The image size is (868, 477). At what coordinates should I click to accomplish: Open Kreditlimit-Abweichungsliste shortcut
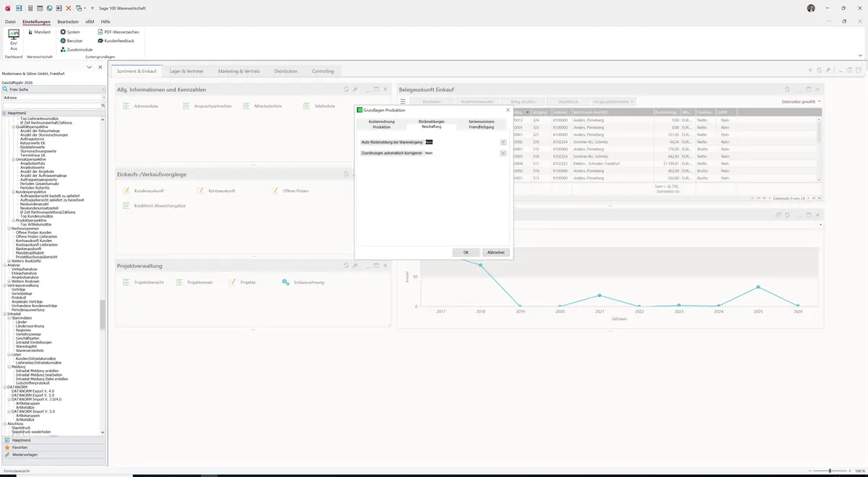click(155, 206)
